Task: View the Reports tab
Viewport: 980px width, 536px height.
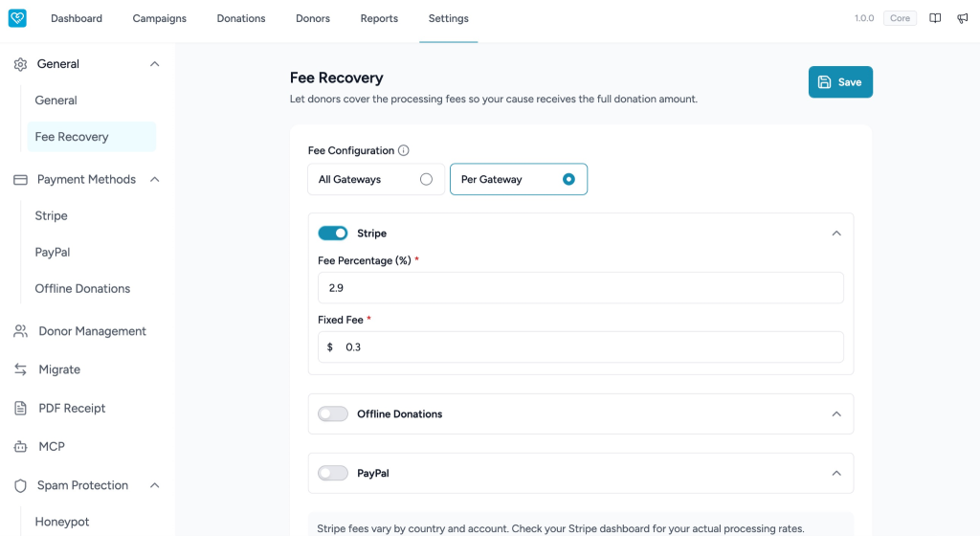Action: coord(379,19)
